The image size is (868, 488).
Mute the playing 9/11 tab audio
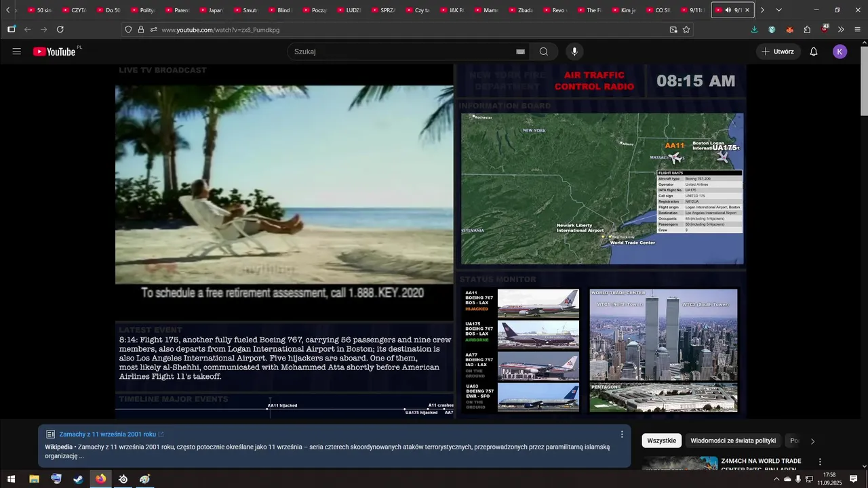(728, 10)
